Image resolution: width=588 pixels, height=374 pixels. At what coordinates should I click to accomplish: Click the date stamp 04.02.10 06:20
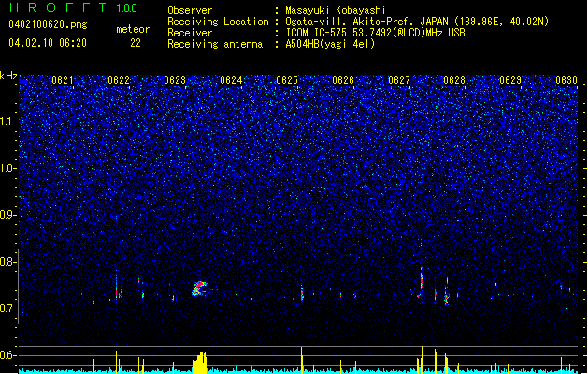pos(48,43)
